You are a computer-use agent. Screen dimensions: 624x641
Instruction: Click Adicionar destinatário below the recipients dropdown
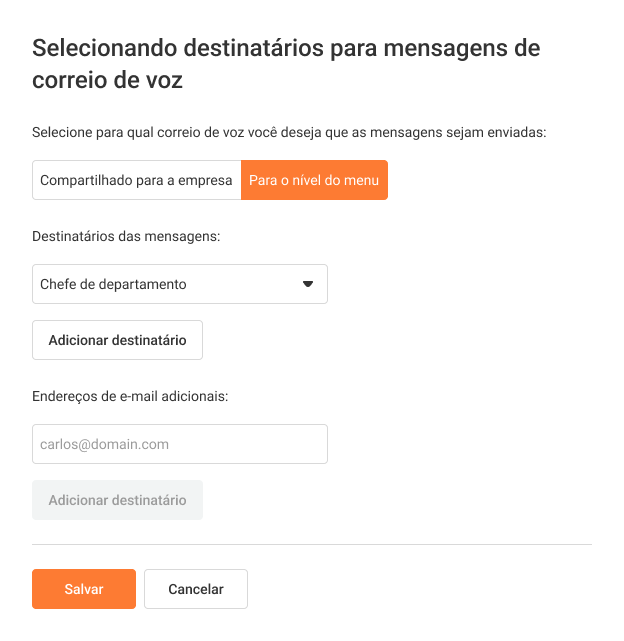[117, 340]
